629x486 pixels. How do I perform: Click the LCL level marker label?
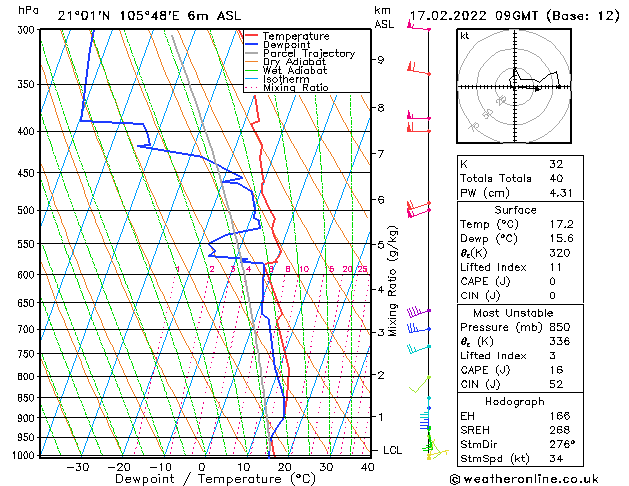392,450
